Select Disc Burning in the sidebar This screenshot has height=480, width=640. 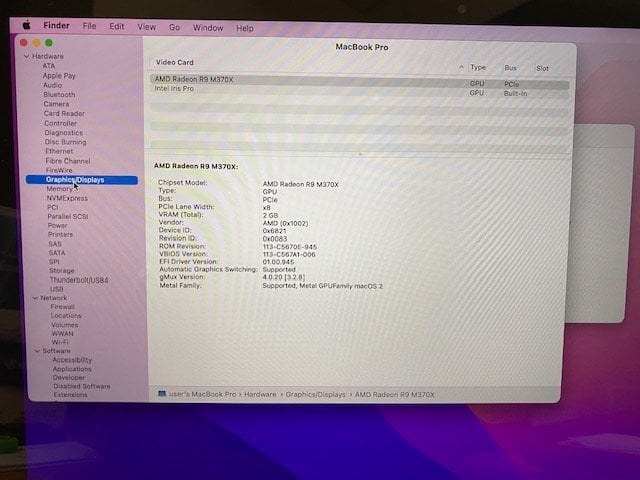click(66, 142)
